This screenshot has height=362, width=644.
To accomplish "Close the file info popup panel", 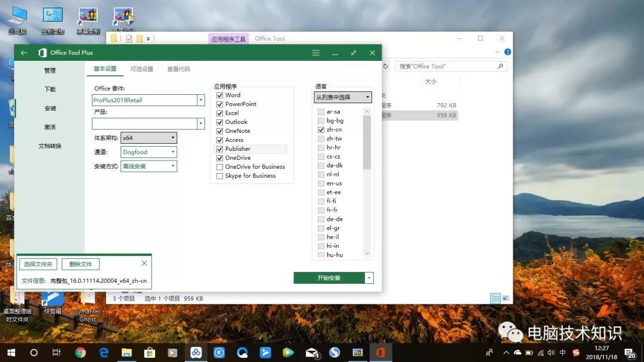I will 144,263.
